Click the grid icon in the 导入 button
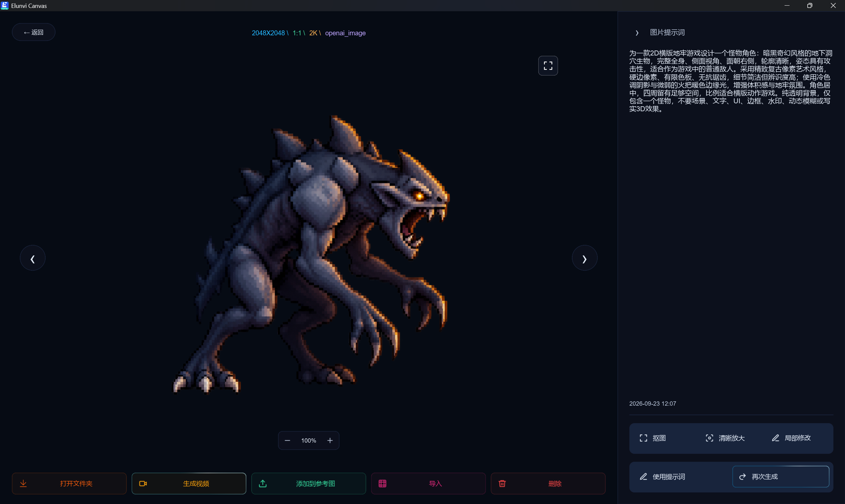This screenshot has width=845, height=504. [x=382, y=483]
